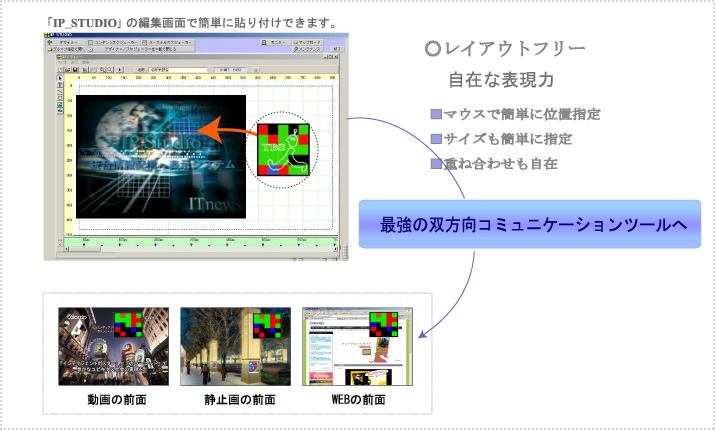The height and width of the screenshot is (430, 715).
Task: Click the right arrow of horizontal scrollbar
Action: tap(336, 249)
